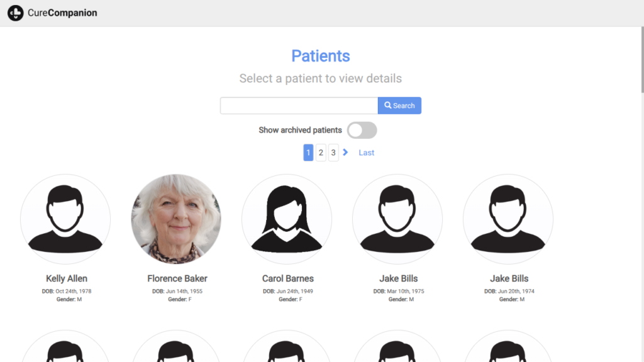
Task: Click the CureCompanion logo icon
Action: coord(15,13)
